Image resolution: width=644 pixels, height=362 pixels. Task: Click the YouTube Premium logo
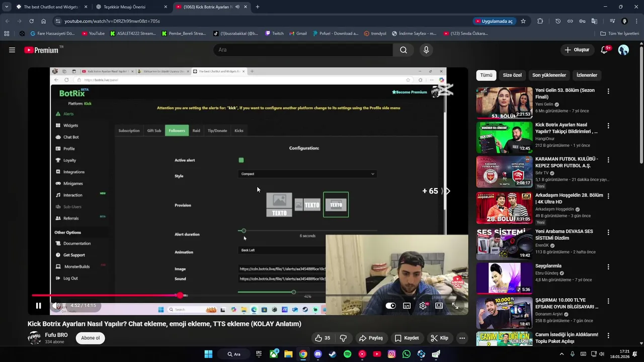42,50
